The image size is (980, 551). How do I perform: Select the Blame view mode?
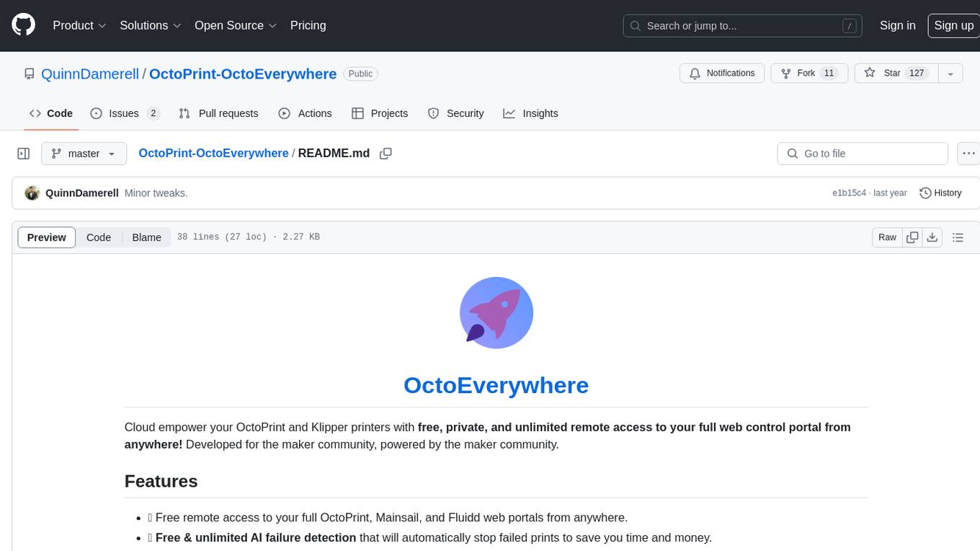[x=146, y=237]
